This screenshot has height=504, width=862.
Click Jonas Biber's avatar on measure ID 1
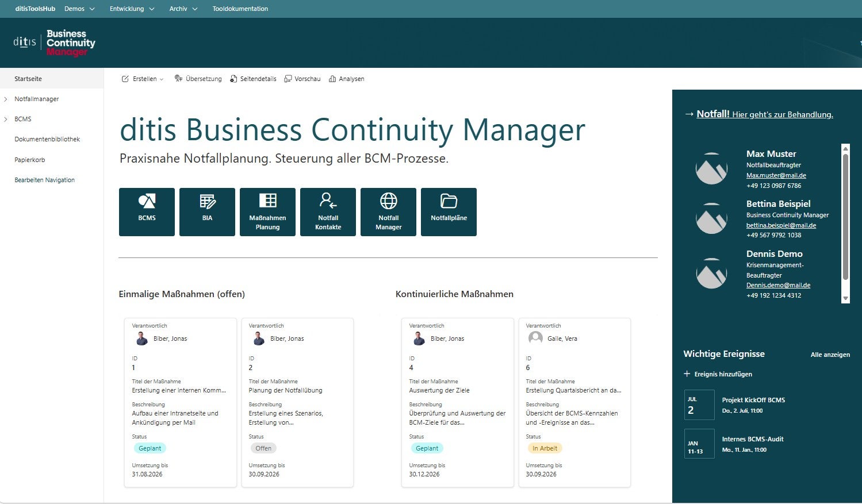pos(141,338)
